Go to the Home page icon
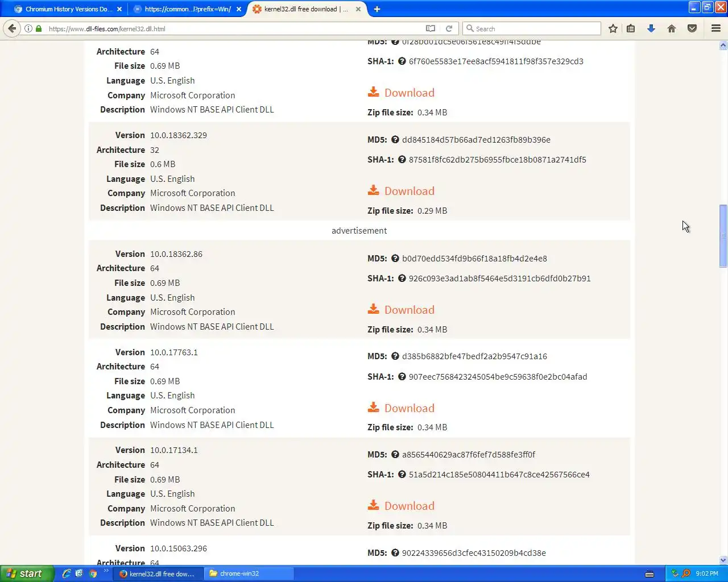Screen dimensions: 728x582 pos(672,28)
